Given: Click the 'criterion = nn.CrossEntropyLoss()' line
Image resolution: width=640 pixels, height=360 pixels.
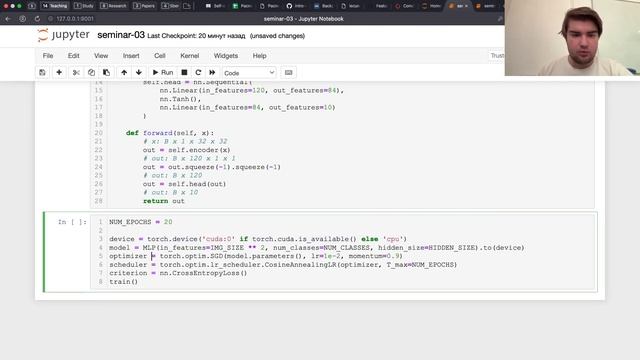Looking at the screenshot, I should [x=178, y=273].
